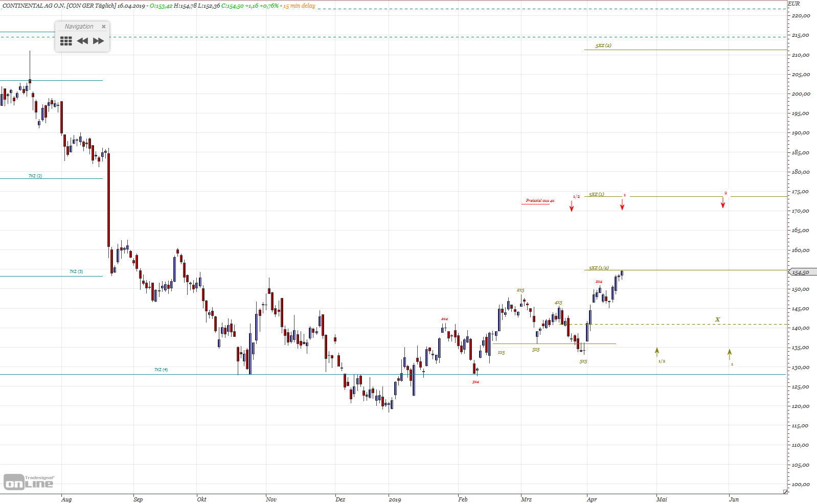The height and width of the screenshot is (504, 817).
Task: Select the red down arrow labeled 1
Action: point(622,204)
